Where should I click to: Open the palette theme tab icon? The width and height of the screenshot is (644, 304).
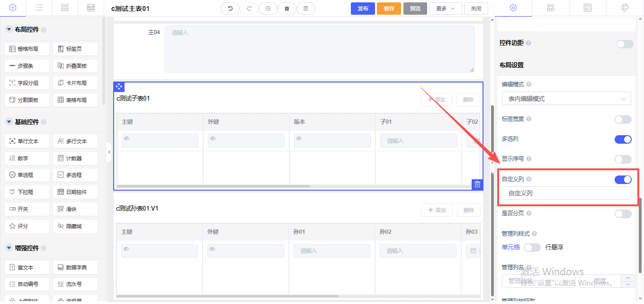tap(625, 8)
